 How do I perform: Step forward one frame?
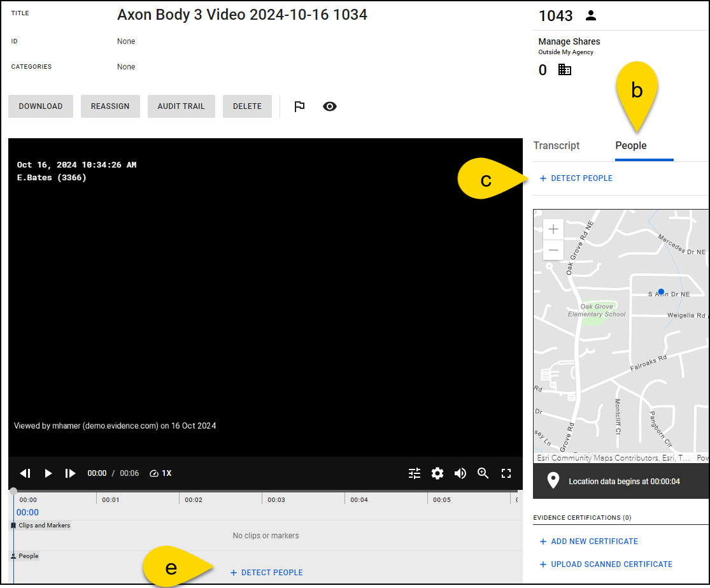click(x=70, y=473)
